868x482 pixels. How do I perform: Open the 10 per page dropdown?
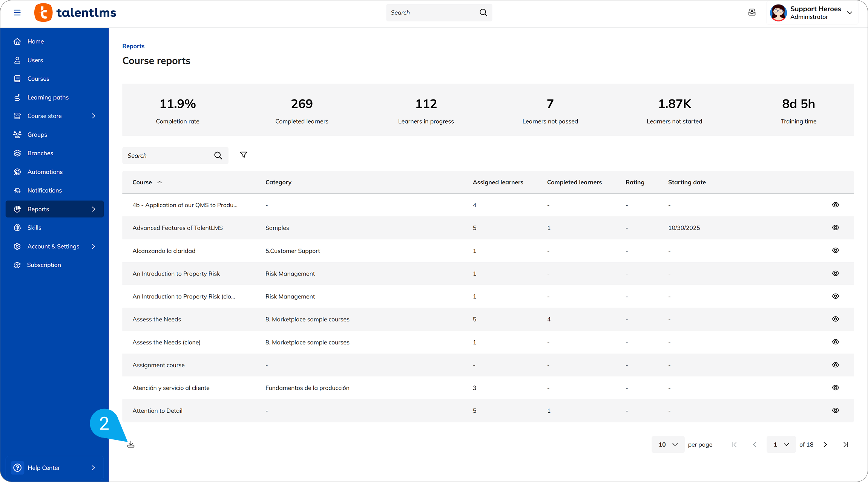[668, 445]
